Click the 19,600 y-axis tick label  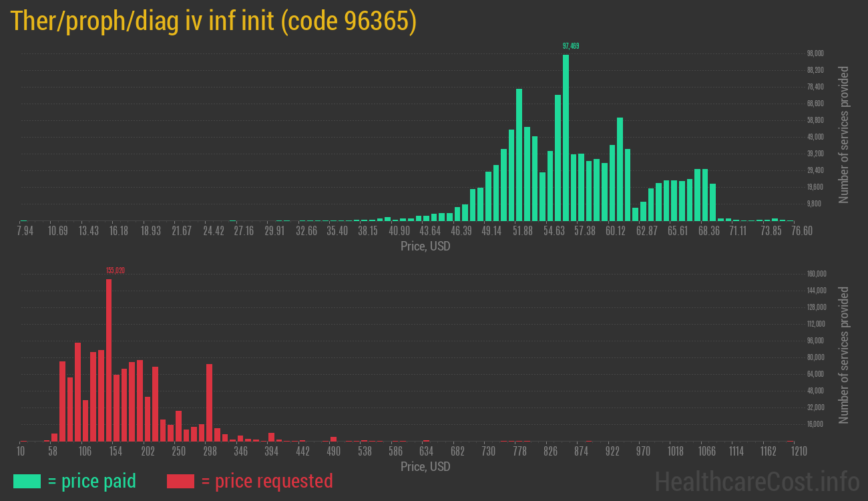(815, 187)
